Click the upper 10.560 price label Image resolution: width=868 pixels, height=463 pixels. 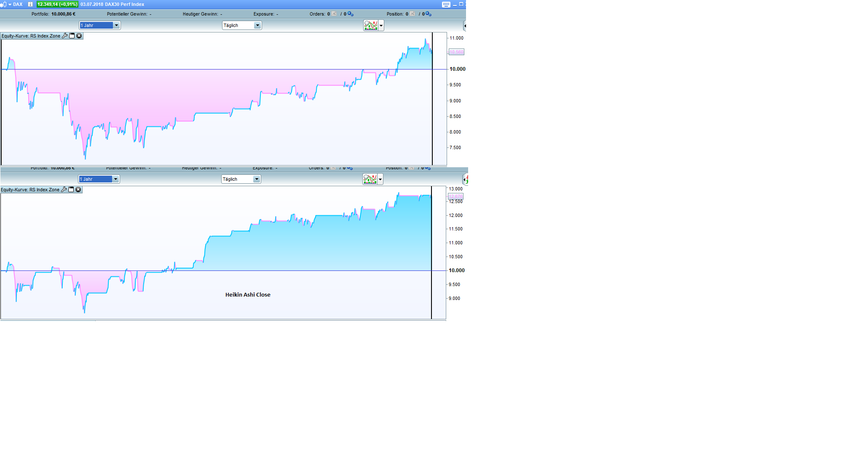coord(456,52)
